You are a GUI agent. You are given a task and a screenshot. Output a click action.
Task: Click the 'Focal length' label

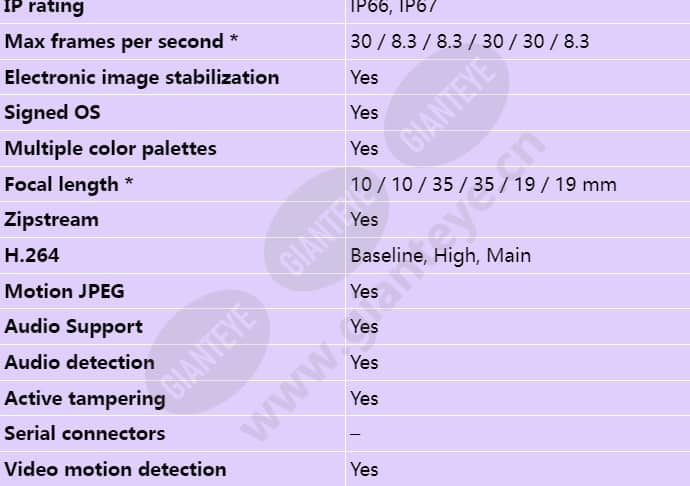pyautogui.click(x=69, y=184)
